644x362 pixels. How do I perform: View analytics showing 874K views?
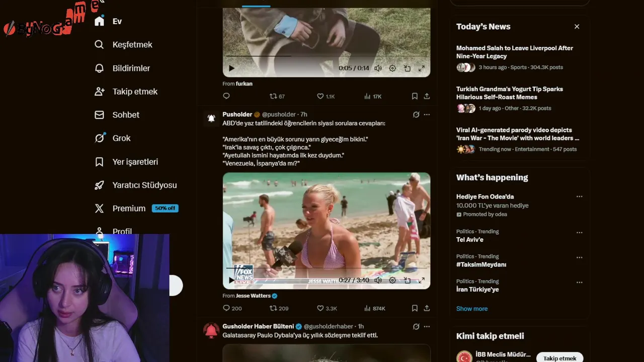pos(374,308)
